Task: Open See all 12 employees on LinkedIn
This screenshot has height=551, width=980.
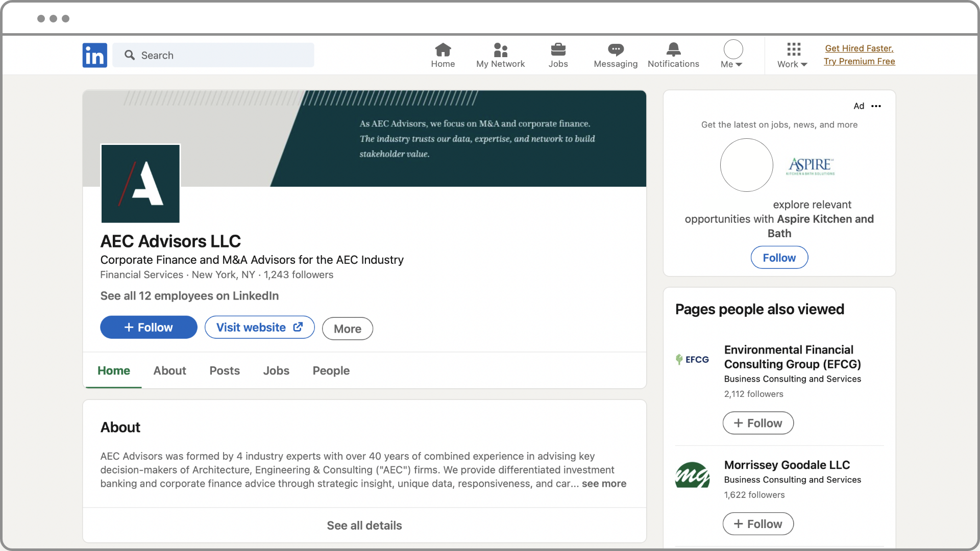Action: click(x=189, y=296)
